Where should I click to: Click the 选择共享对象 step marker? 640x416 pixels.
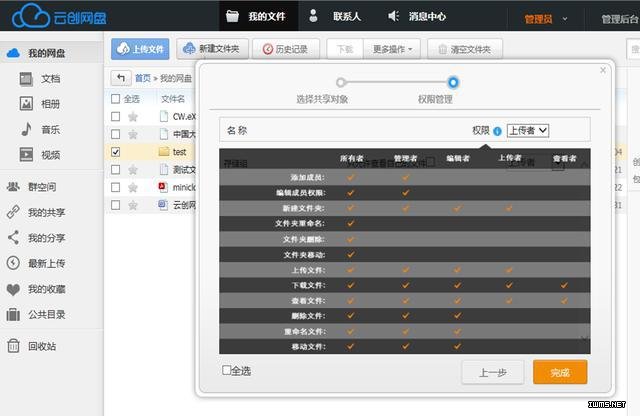(x=341, y=82)
